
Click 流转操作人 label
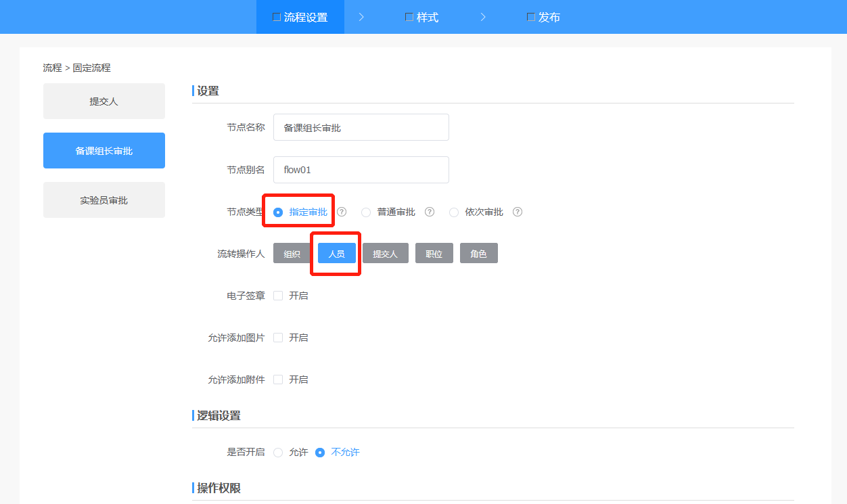click(x=241, y=254)
